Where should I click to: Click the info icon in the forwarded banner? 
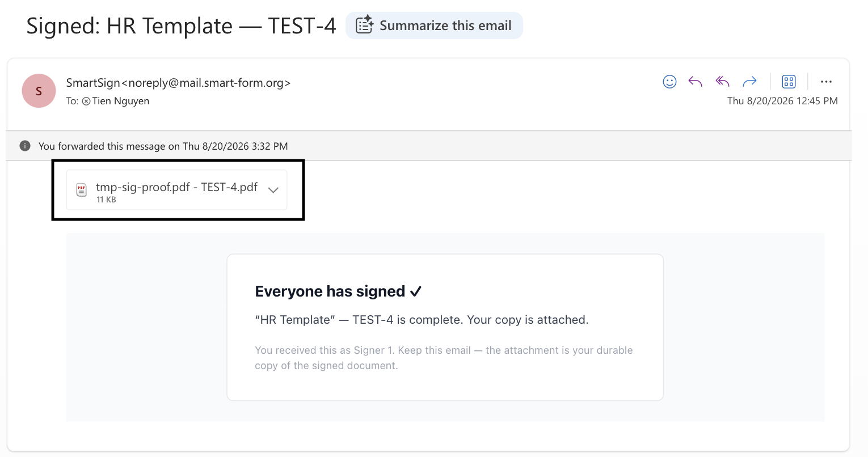tap(25, 146)
